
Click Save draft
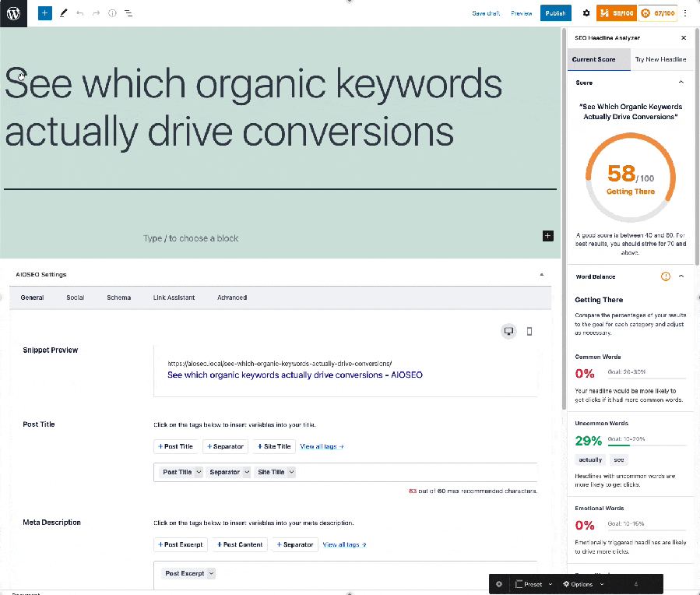(x=486, y=13)
